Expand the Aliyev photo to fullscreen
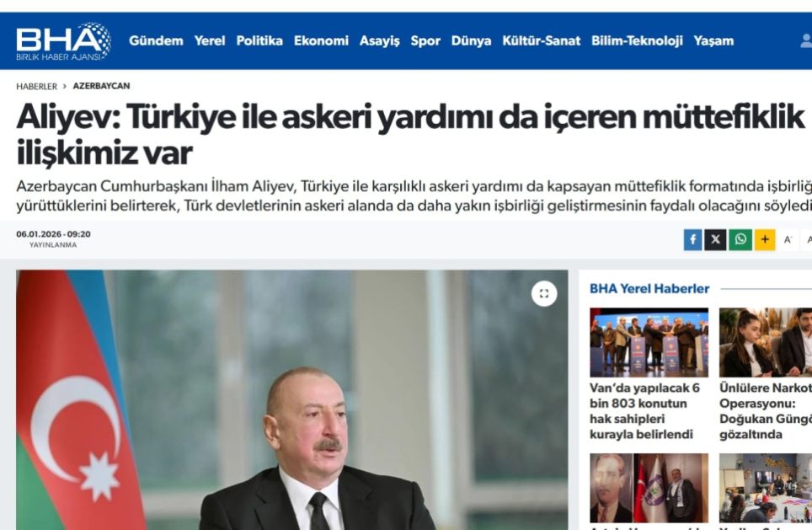Image resolution: width=812 pixels, height=530 pixels. click(544, 294)
